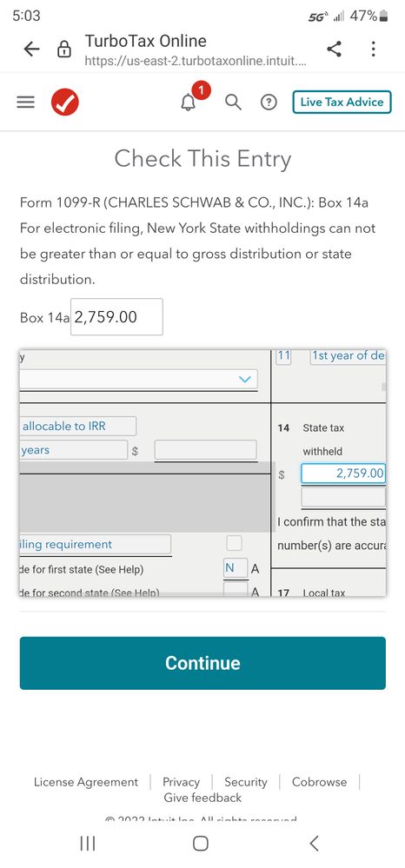This screenshot has width=405, height=868.
Task: Open the Cobrowse link
Action: 320,782
